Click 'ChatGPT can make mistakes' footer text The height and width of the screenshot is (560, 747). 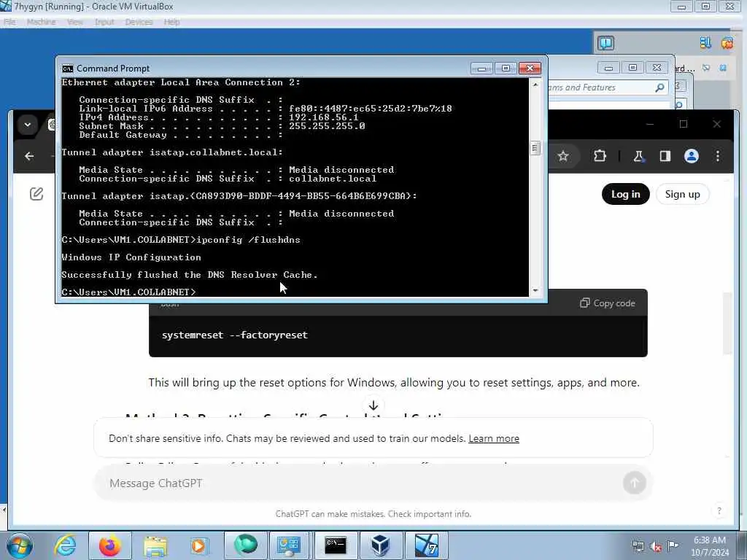click(373, 514)
